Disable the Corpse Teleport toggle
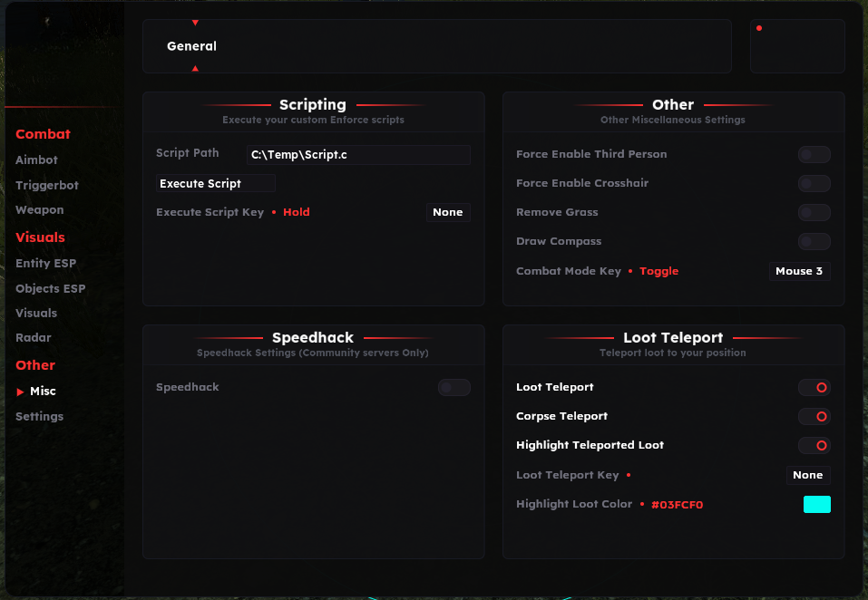 coord(814,416)
